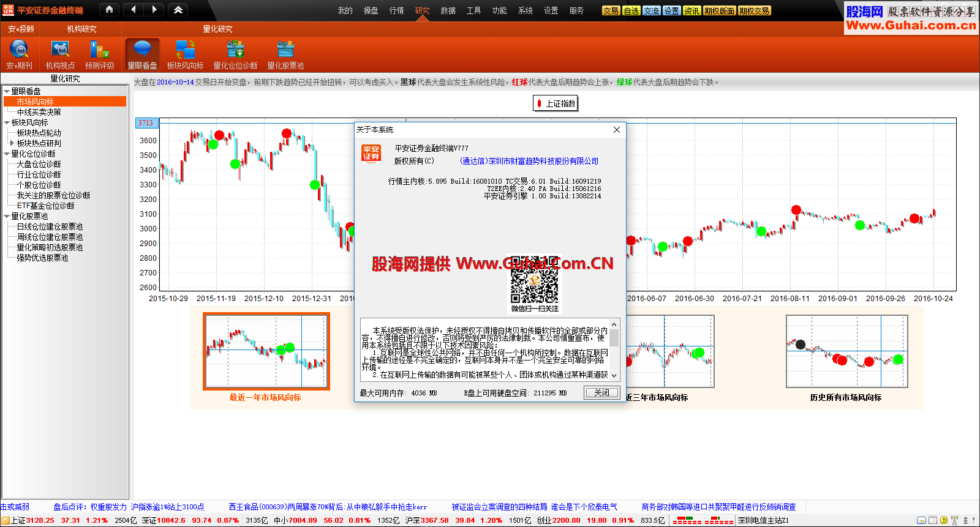The width and height of the screenshot is (980, 527).
Task: Open 量化仓位诊断 position diagnosis
Action: [235, 54]
